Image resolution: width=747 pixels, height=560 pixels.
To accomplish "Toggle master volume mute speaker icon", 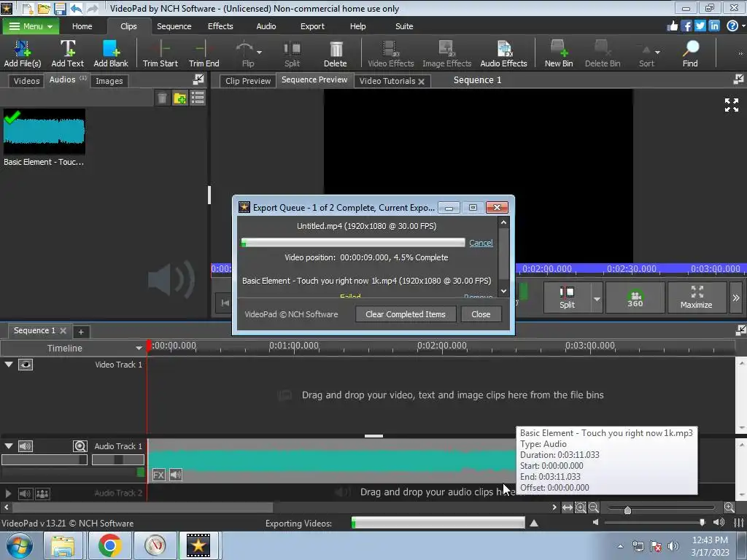I will pyautogui.click(x=719, y=522).
